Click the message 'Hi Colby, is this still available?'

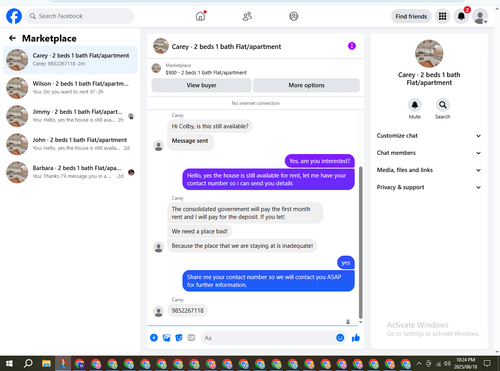(210, 126)
